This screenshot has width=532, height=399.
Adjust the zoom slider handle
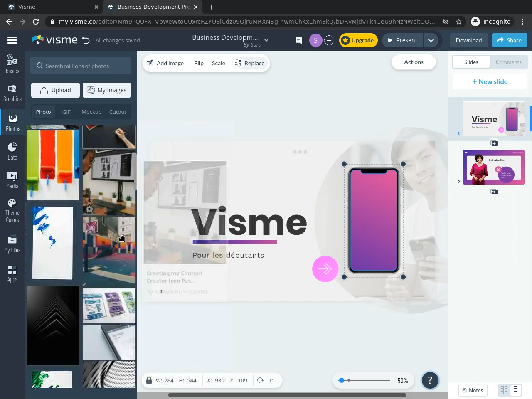[342, 380]
